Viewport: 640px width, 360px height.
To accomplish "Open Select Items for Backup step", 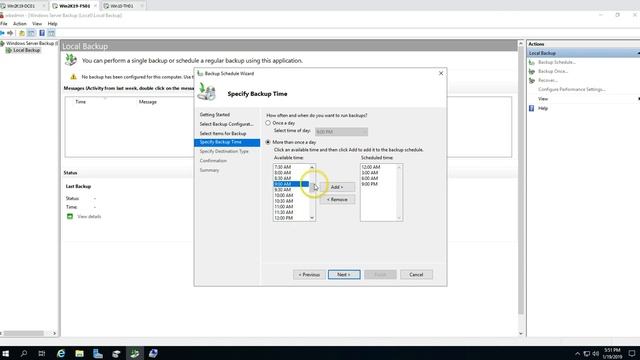I will (x=223, y=133).
